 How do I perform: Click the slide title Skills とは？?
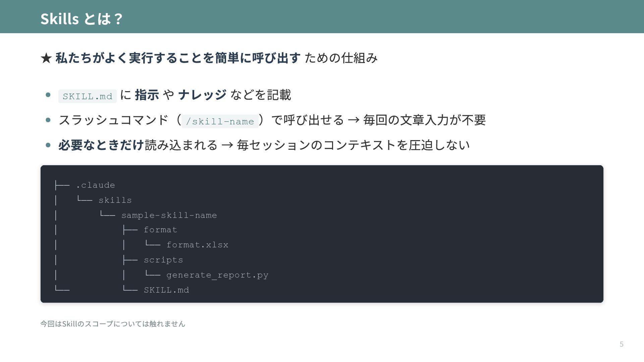point(82,18)
